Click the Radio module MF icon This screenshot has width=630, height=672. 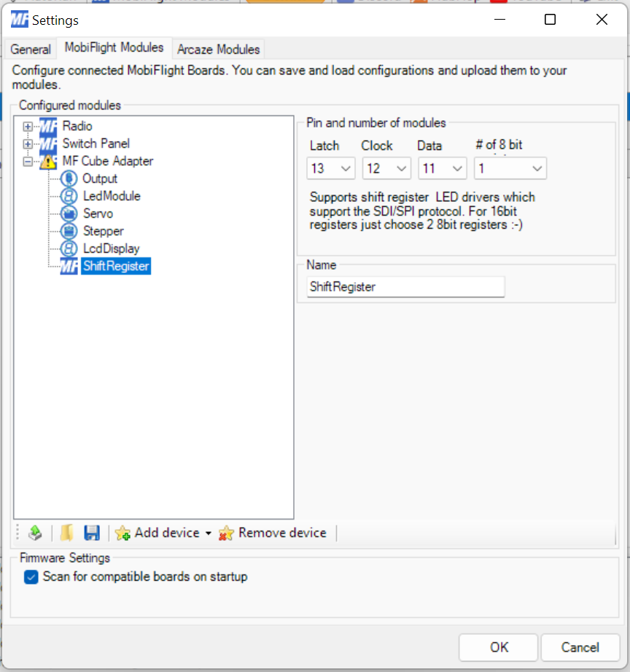tap(48, 126)
